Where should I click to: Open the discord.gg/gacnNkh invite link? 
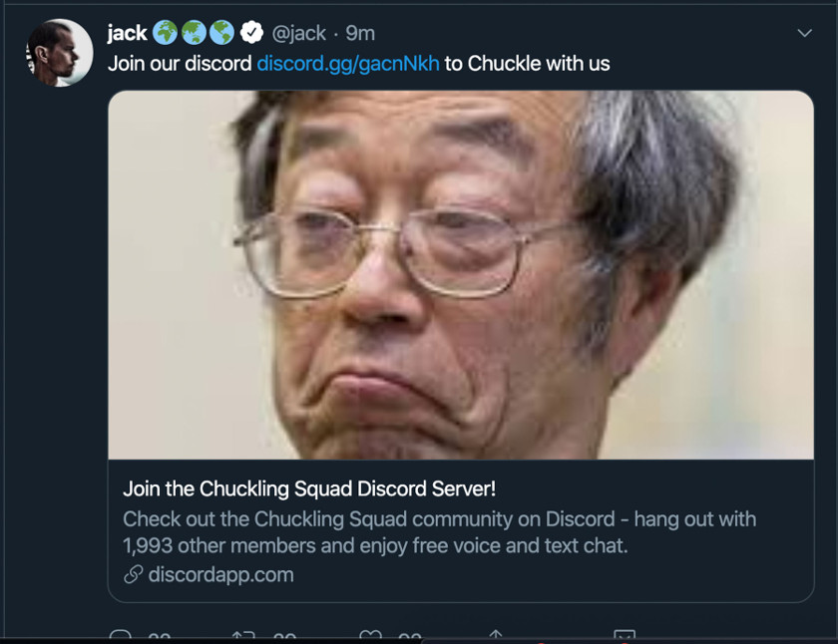pyautogui.click(x=348, y=64)
